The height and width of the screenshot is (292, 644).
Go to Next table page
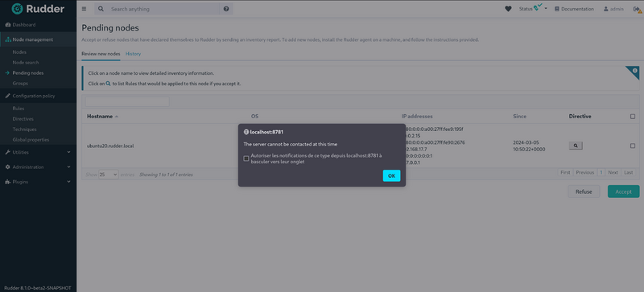(613, 172)
